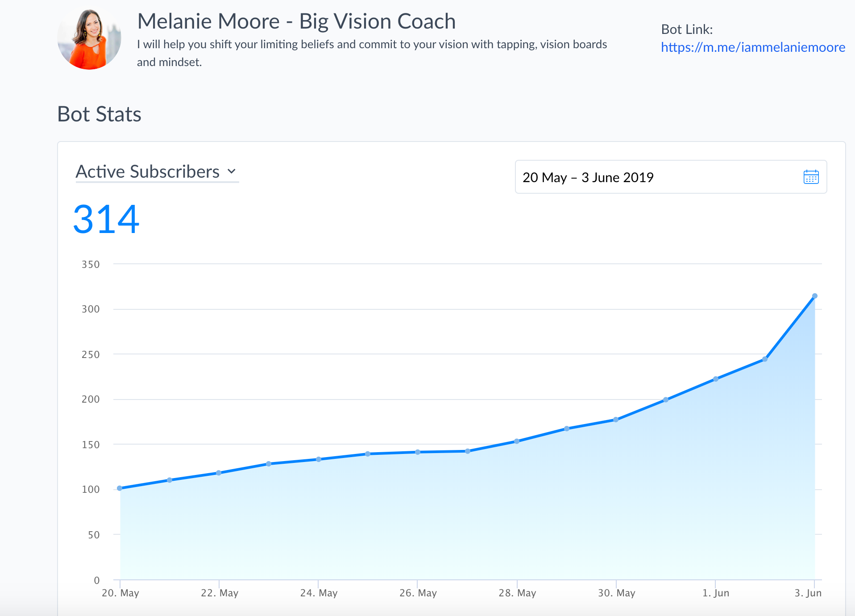
Task: Click the Bot Stats heading
Action: (x=99, y=114)
